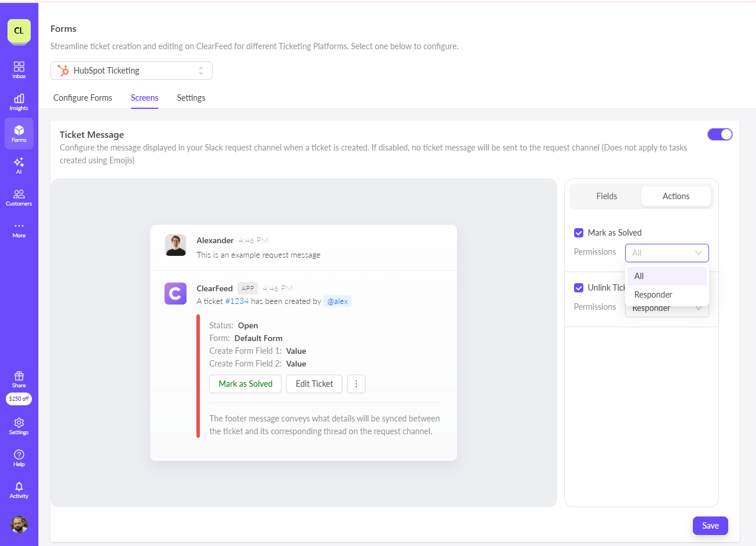756x546 pixels.
Task: Choose Responder from the permissions list
Action: [x=653, y=295]
